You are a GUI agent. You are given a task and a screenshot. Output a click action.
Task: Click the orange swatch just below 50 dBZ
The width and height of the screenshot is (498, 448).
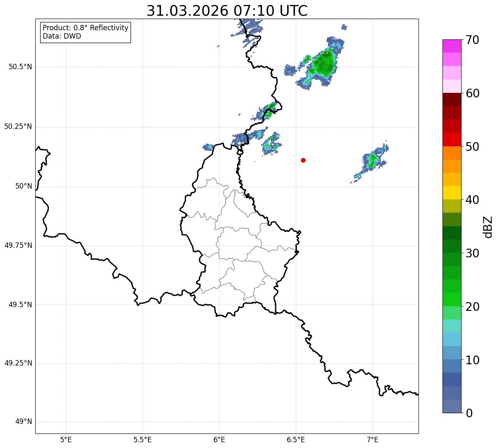point(452,153)
